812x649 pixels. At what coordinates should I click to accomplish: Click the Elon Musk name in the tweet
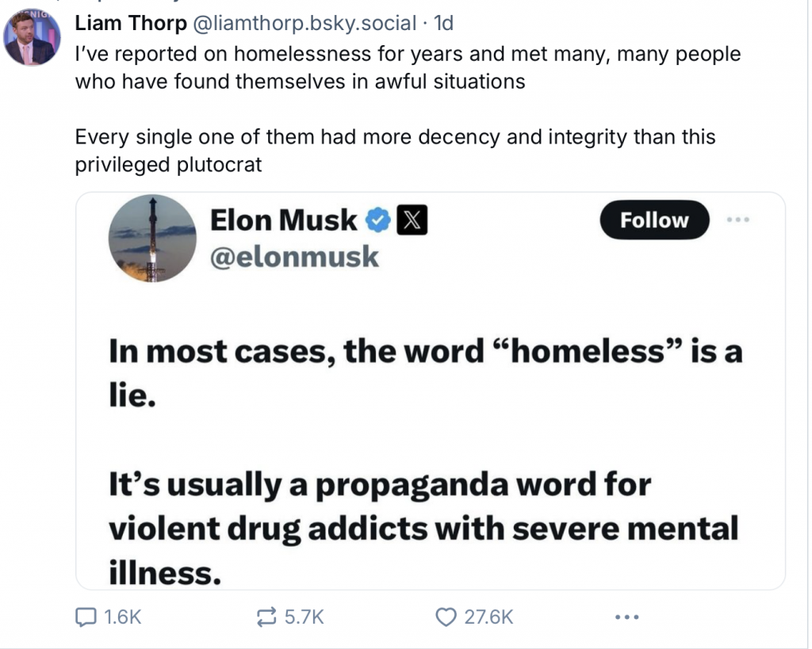click(283, 221)
